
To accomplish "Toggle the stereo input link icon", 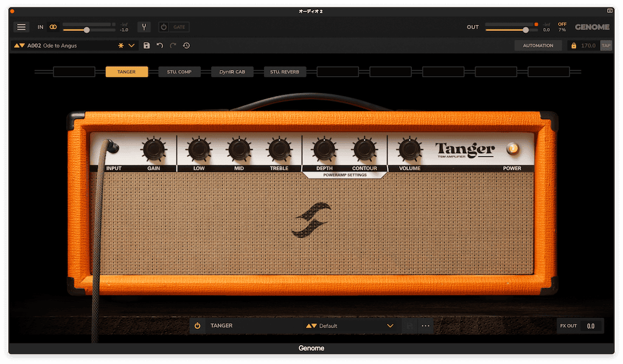I will pos(54,27).
